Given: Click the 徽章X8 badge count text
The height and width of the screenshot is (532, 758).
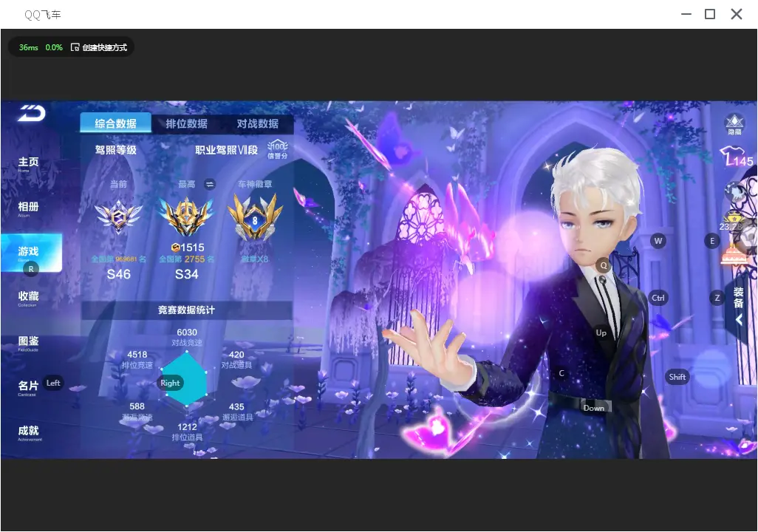Looking at the screenshot, I should click(255, 259).
